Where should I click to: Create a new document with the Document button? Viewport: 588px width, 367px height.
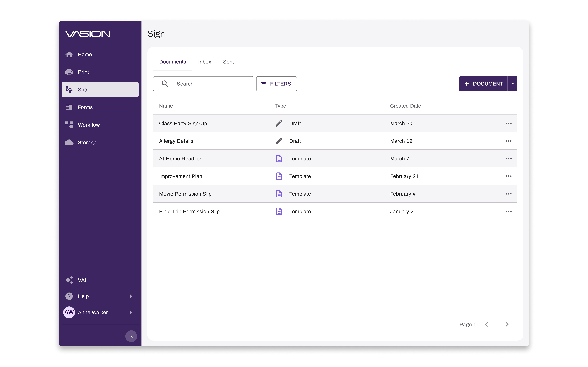tap(484, 83)
